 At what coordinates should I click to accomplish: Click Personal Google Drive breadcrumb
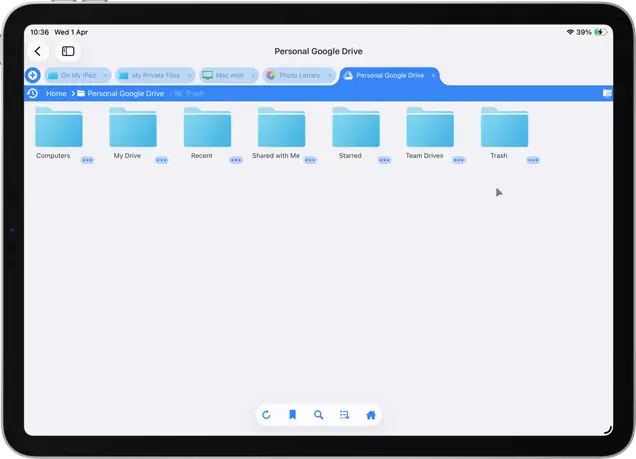125,93
